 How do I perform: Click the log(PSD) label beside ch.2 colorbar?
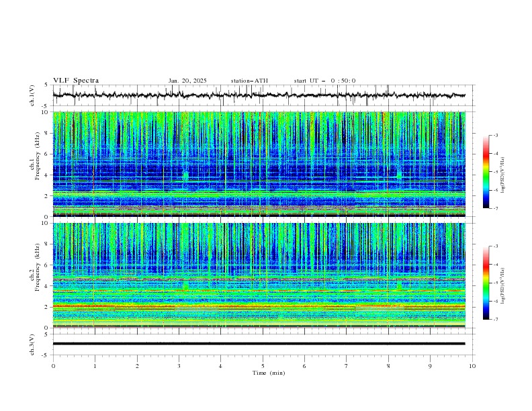502,286
